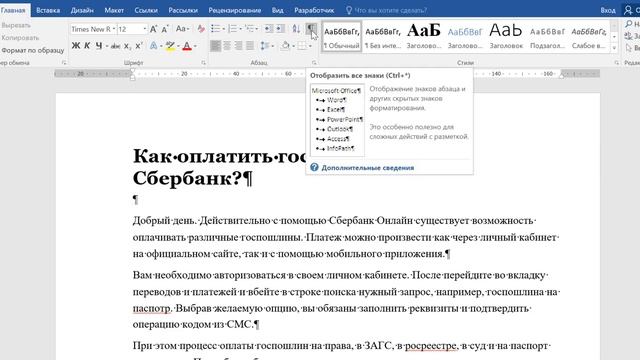
Task: Open the Вставка ribbon tab
Action: (48, 10)
